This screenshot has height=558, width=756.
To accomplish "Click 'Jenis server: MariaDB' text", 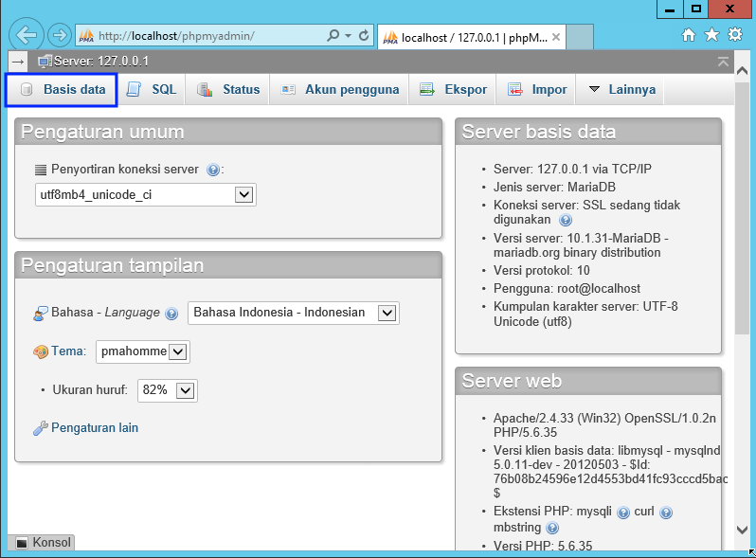I will click(x=554, y=188).
